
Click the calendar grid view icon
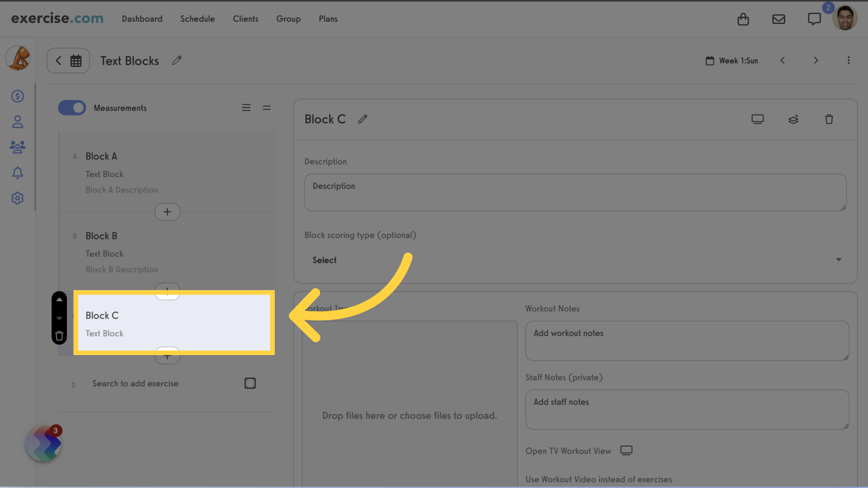pos(75,60)
